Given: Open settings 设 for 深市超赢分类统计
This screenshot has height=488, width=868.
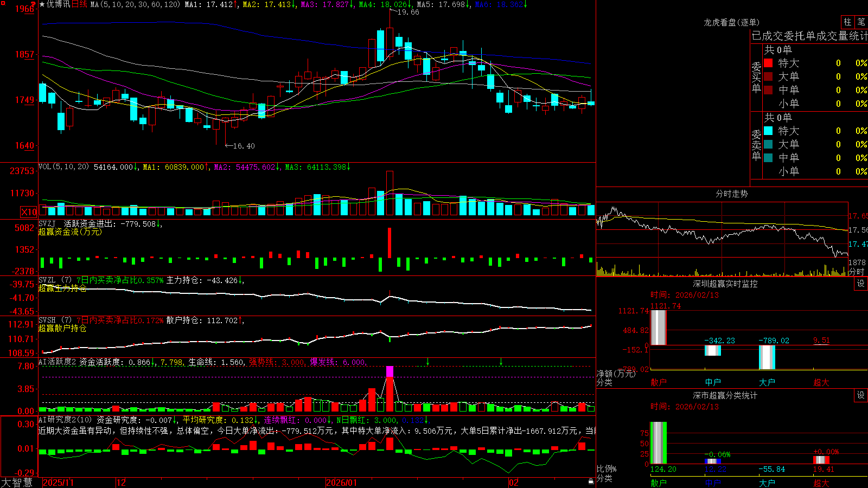Looking at the screenshot, I should [x=861, y=395].
